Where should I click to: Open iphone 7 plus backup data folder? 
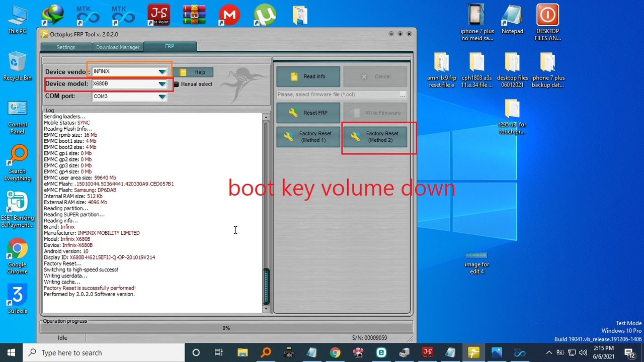547,69
